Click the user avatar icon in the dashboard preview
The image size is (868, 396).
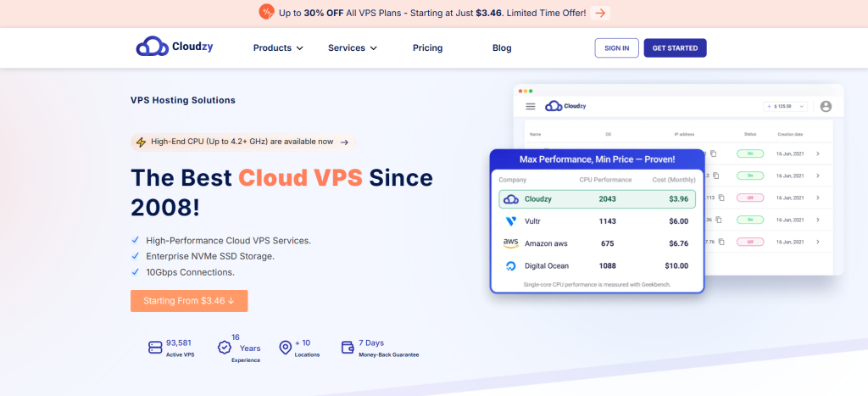[x=826, y=106]
